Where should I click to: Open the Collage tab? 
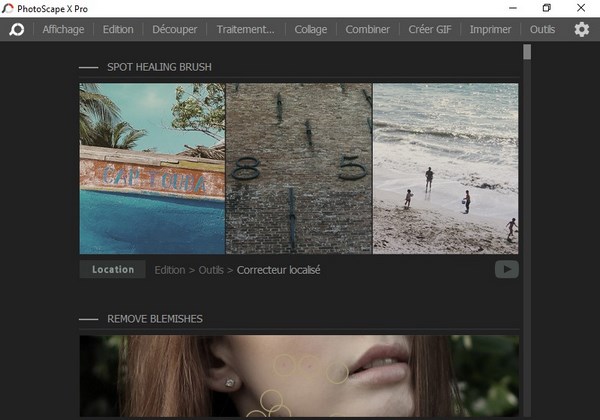(x=311, y=29)
